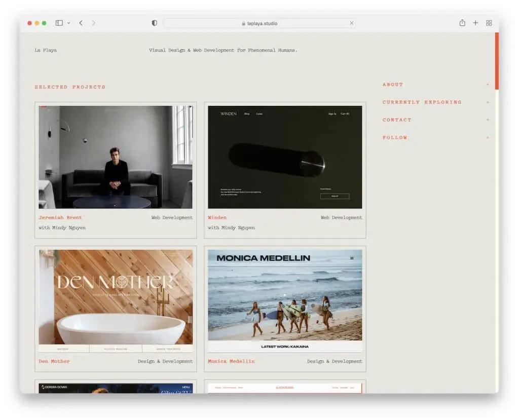Show the tab overview grid icon
This screenshot has height=420, width=519.
489,23
